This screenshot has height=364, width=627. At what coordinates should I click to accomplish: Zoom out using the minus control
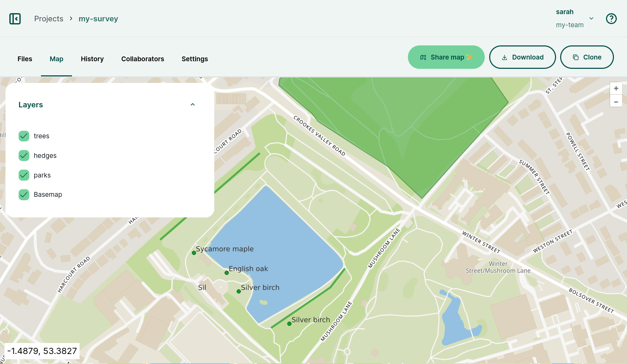pos(616,101)
